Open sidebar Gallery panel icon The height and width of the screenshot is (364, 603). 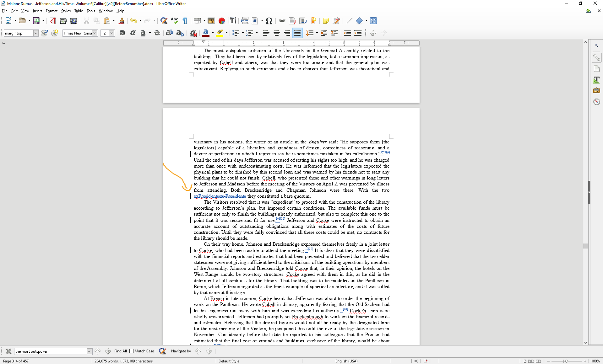[596, 91]
